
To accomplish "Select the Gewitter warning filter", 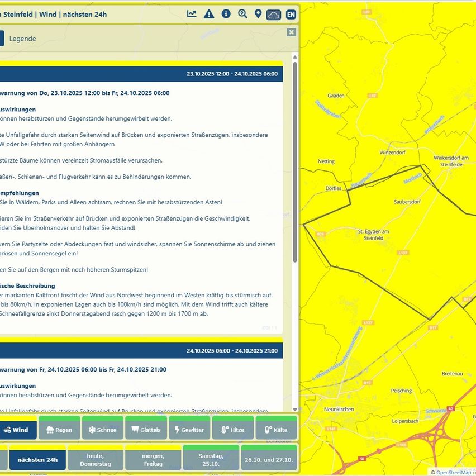I will point(190,430).
